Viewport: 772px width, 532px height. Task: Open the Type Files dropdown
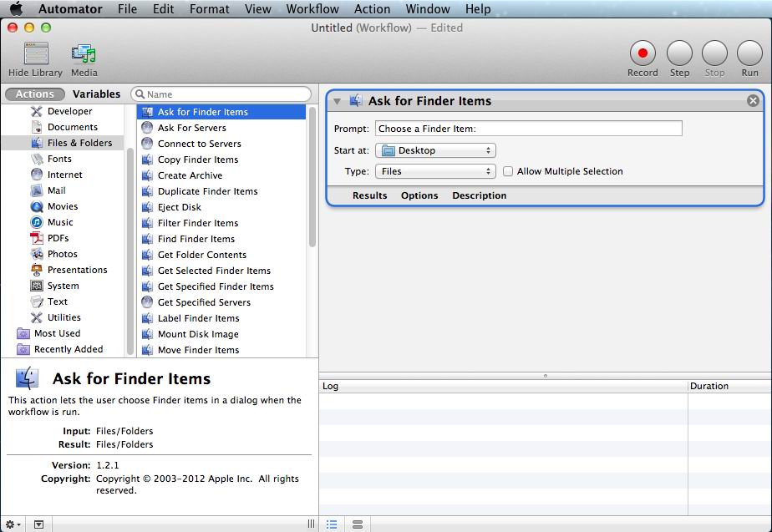(x=435, y=171)
